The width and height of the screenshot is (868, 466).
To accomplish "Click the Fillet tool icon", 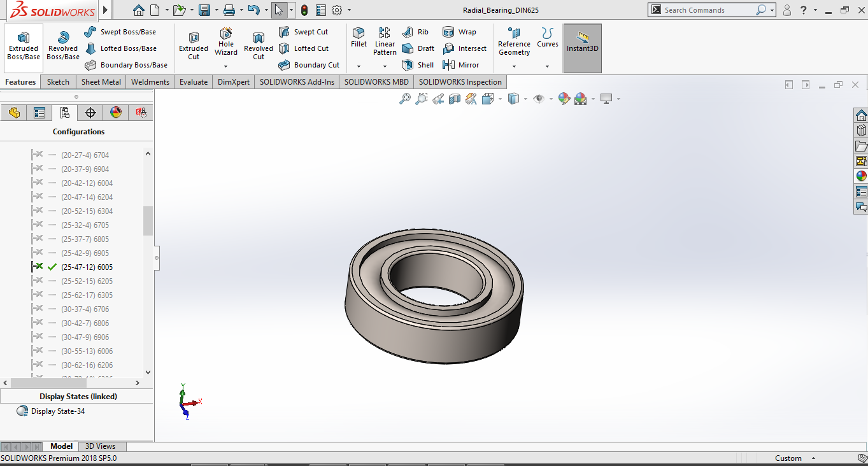I will coord(359,33).
